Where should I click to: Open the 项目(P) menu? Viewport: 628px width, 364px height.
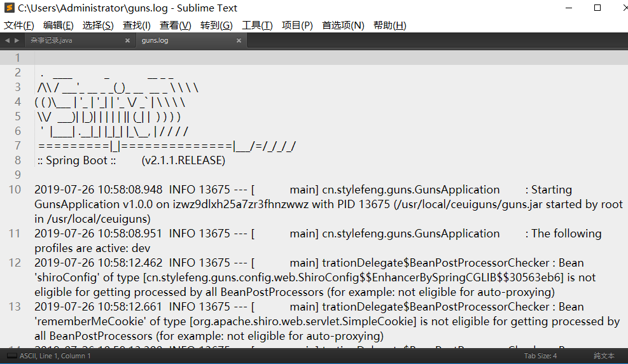[297, 25]
